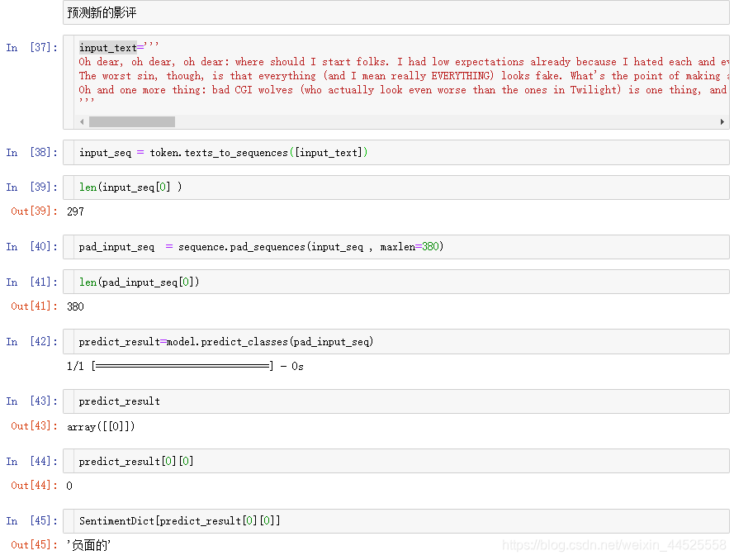The height and width of the screenshot is (560, 734).
Task: Click the In [45] prompt
Action: pyautogui.click(x=32, y=520)
